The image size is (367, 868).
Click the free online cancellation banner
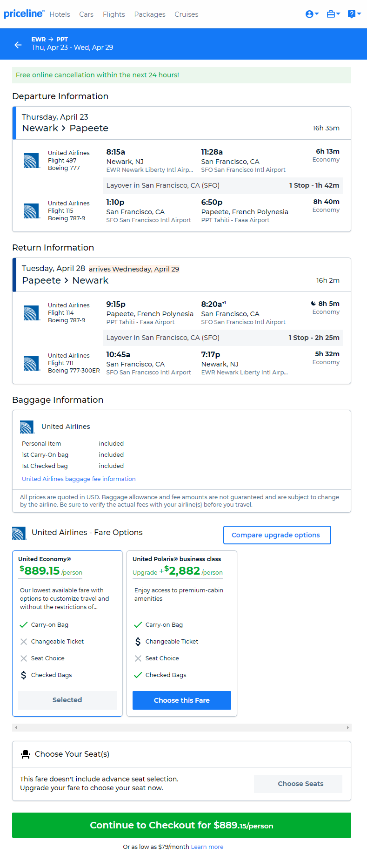(x=181, y=75)
